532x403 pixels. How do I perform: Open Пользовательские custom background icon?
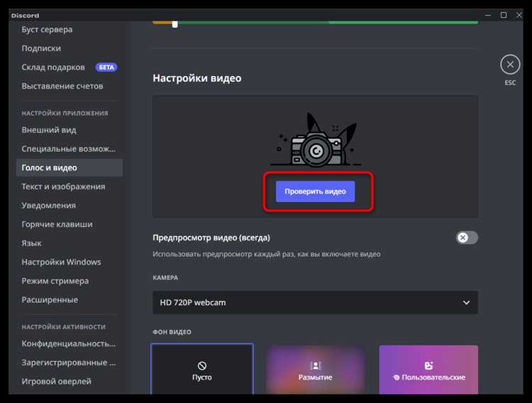pyautogui.click(x=428, y=365)
